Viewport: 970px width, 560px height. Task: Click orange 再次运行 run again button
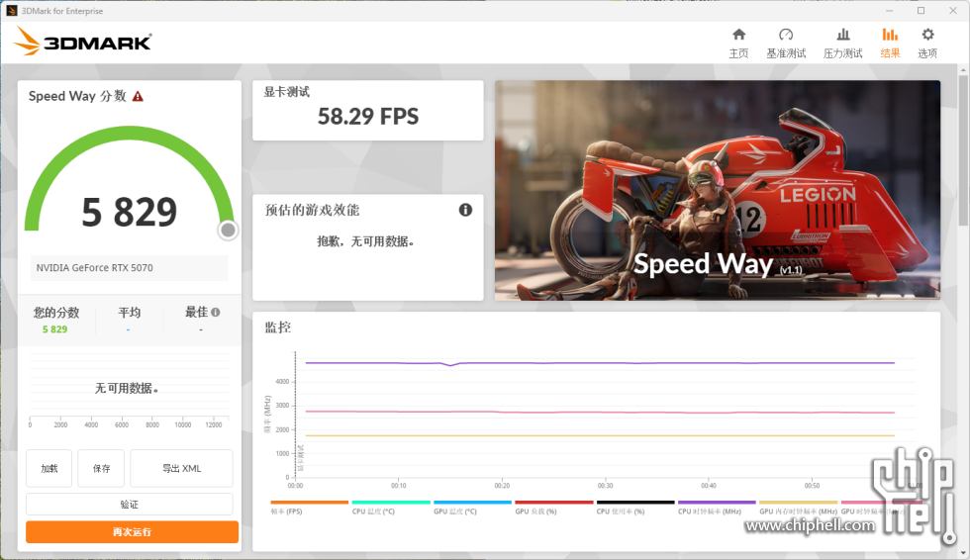click(x=132, y=531)
